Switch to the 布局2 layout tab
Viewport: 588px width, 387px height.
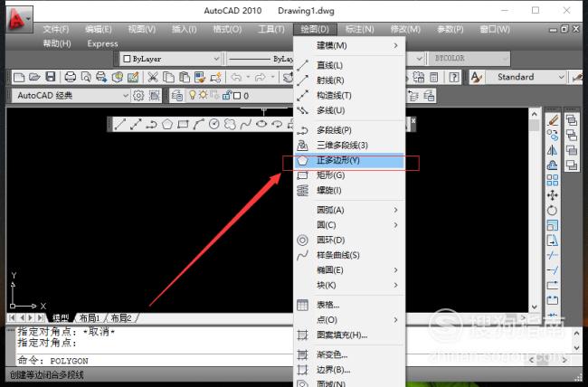(121, 318)
